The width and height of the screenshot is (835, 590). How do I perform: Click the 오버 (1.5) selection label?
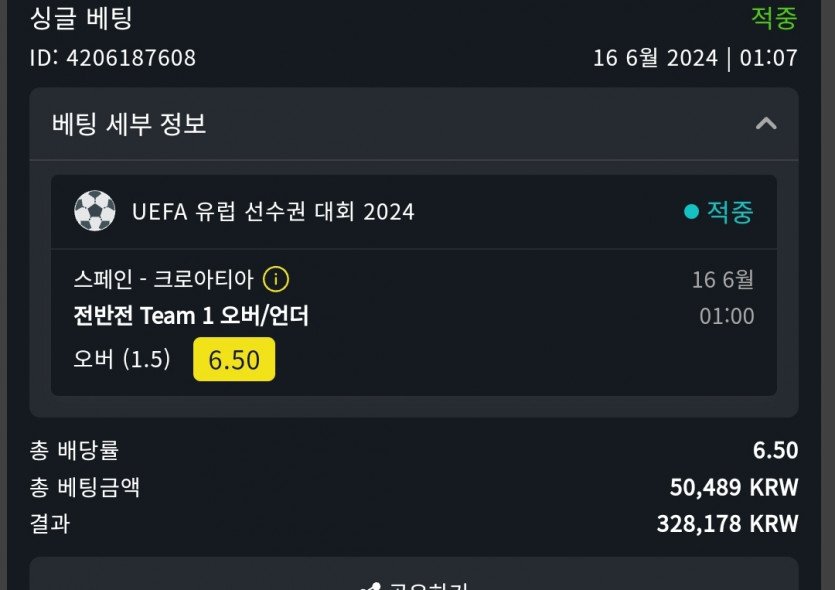[x=122, y=359]
